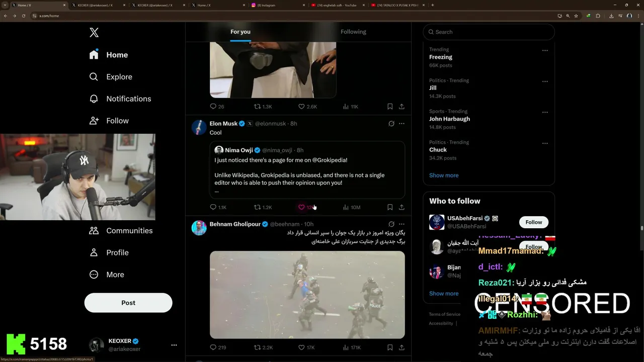Open more options for Chuck trend

click(545, 143)
